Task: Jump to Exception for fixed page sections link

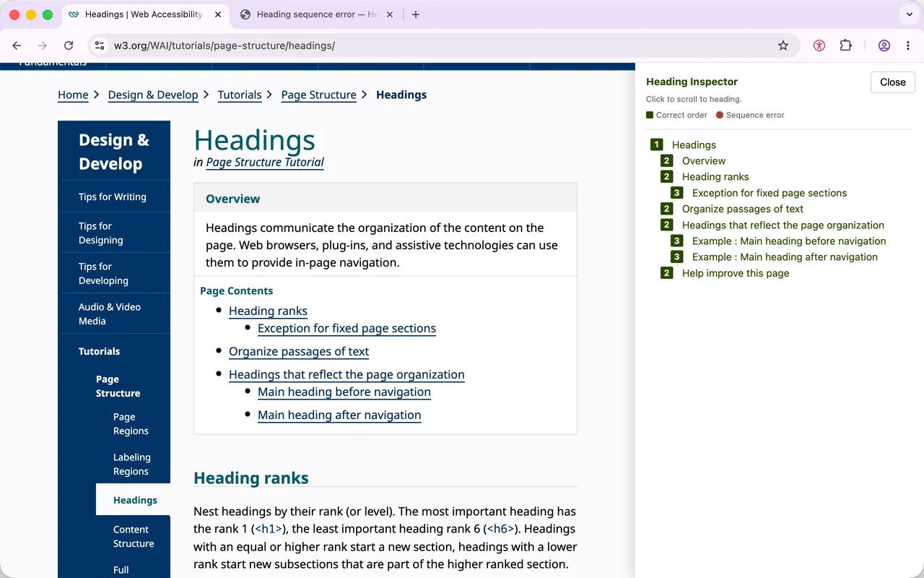Action: click(x=346, y=328)
